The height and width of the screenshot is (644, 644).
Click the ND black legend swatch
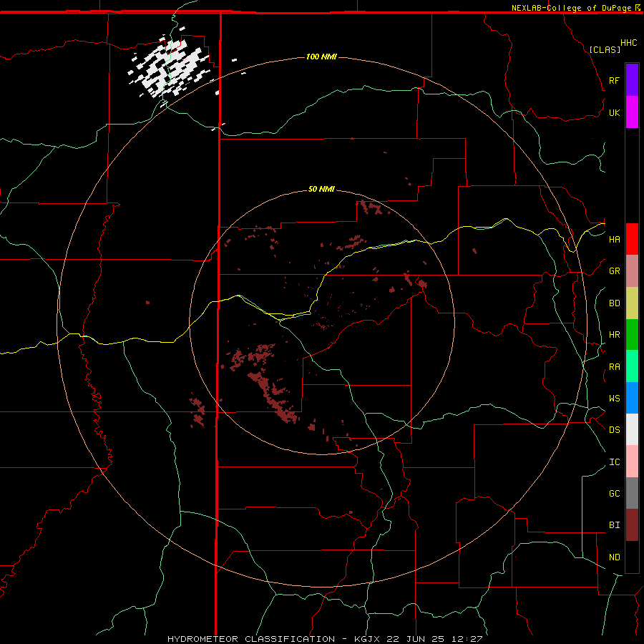coord(632,557)
